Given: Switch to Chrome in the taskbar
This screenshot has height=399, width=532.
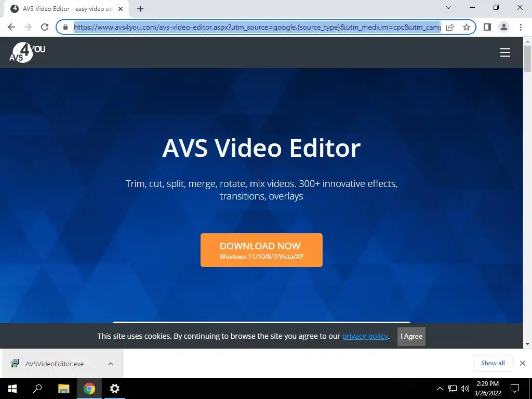Looking at the screenshot, I should pos(89,389).
